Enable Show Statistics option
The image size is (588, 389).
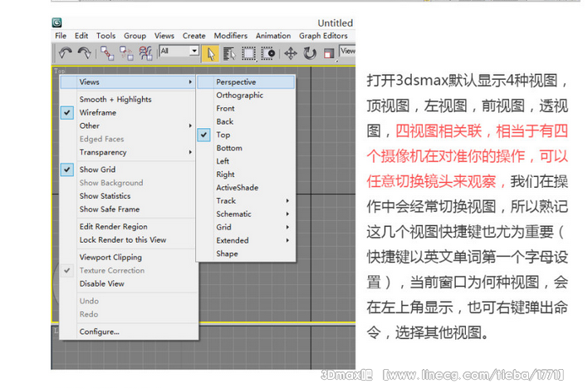105,196
